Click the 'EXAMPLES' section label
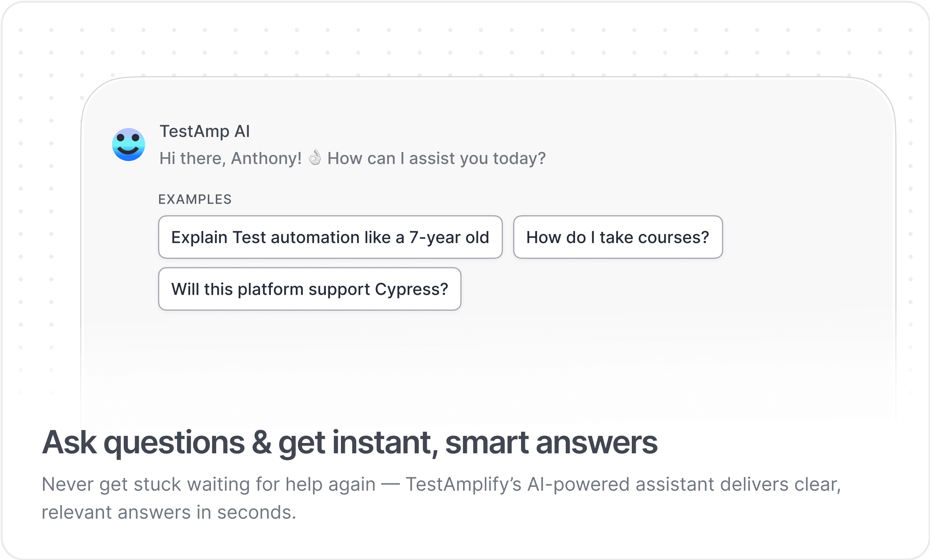930x560 pixels. [x=195, y=199]
